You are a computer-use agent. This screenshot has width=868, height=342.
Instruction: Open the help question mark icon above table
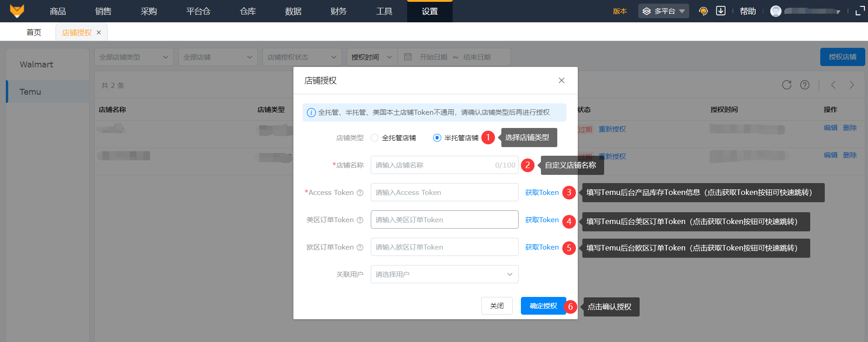tap(805, 85)
